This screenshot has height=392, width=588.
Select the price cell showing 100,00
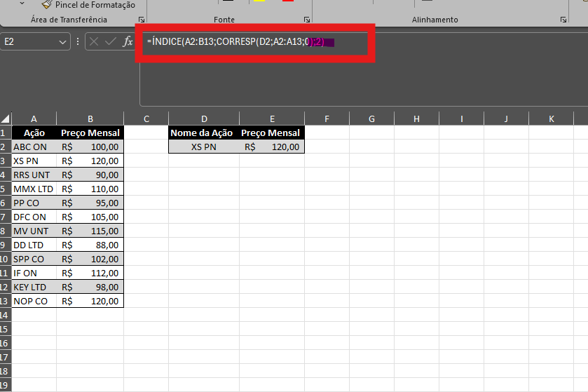90,147
